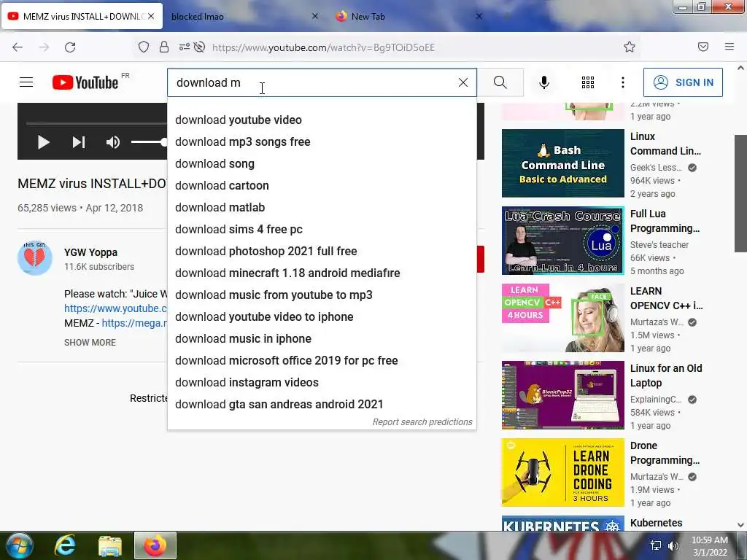This screenshot has width=747, height=560.
Task: Open the Learn Drone Coding video thumbnail
Action: tap(562, 472)
